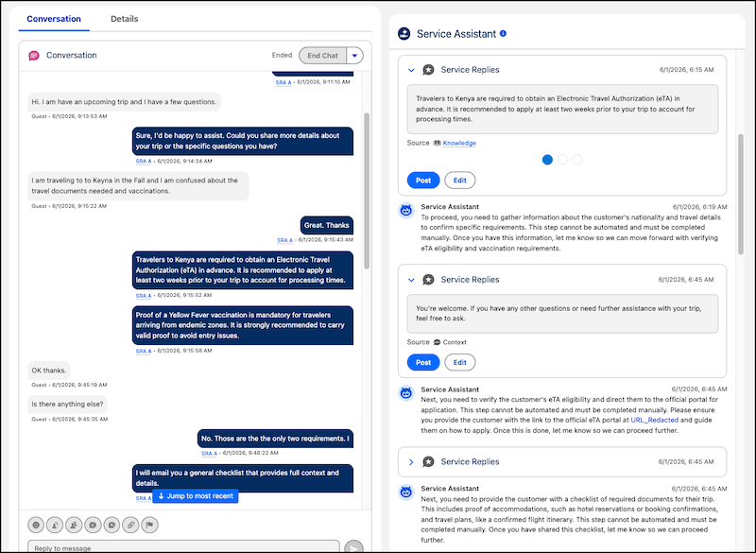This screenshot has height=553, width=756.
Task: Click SRA A link at 9:11:10 AM
Action: (x=283, y=82)
